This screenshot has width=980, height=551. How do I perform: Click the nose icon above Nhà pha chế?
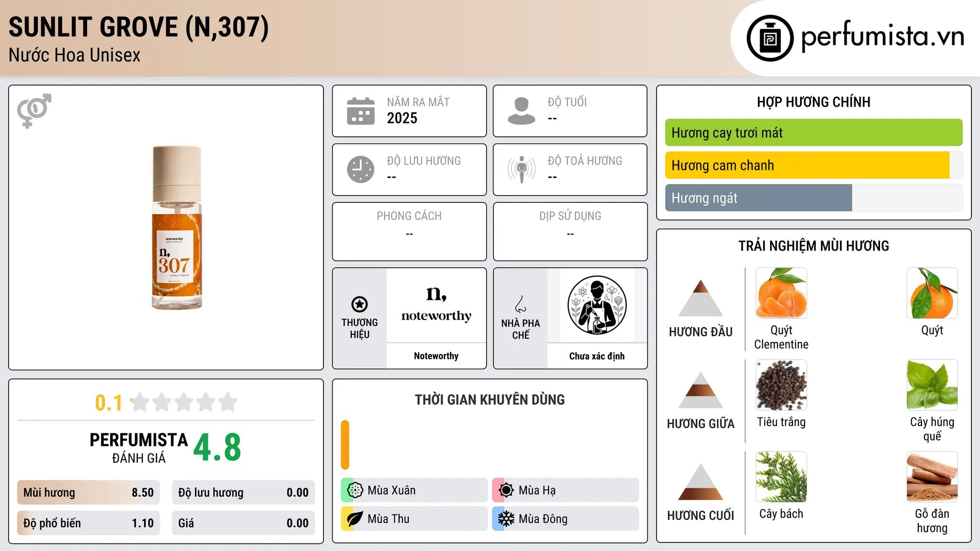521,304
